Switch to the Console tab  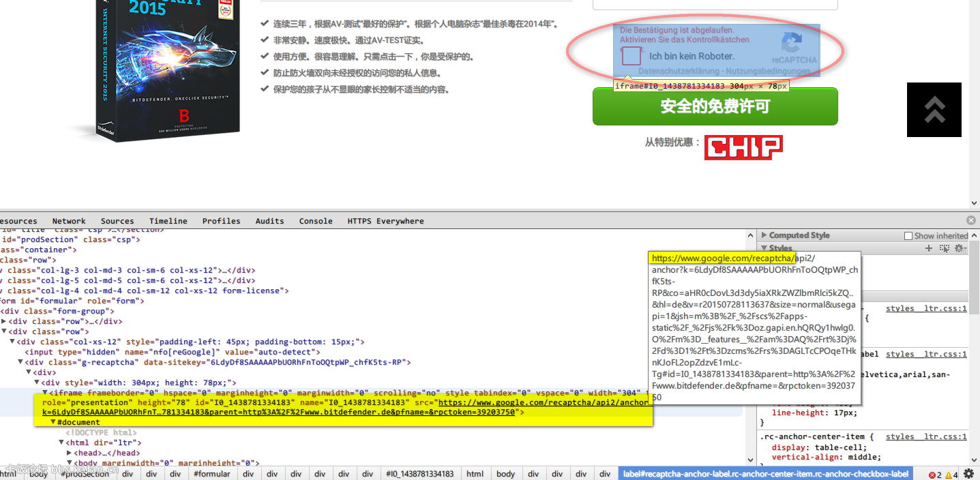(x=316, y=221)
